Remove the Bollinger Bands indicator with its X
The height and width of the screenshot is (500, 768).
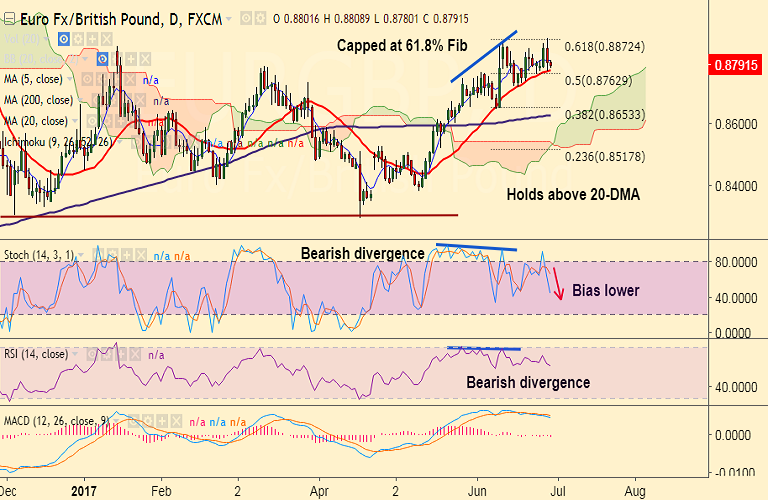click(145, 59)
